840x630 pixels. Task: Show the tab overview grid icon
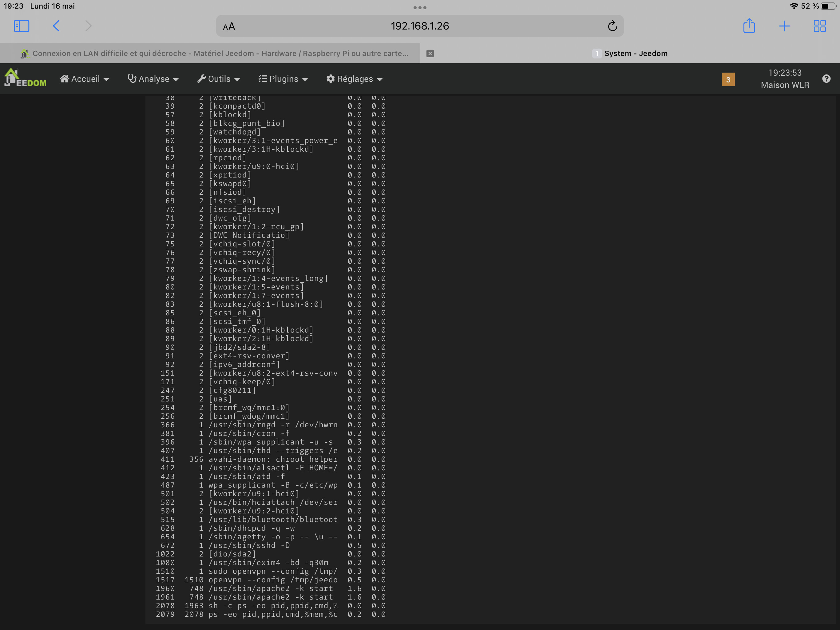coord(819,26)
